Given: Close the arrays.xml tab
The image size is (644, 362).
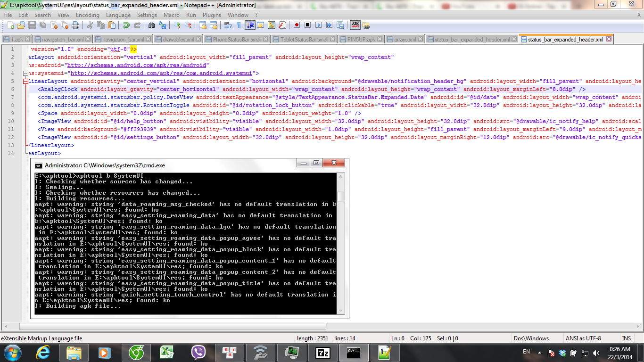Looking at the screenshot, I should click(421, 40).
